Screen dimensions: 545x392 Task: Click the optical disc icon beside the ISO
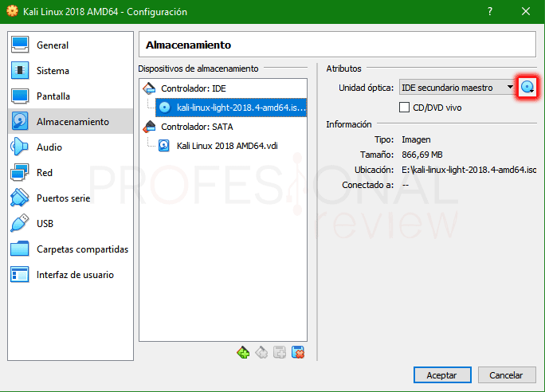(164, 108)
